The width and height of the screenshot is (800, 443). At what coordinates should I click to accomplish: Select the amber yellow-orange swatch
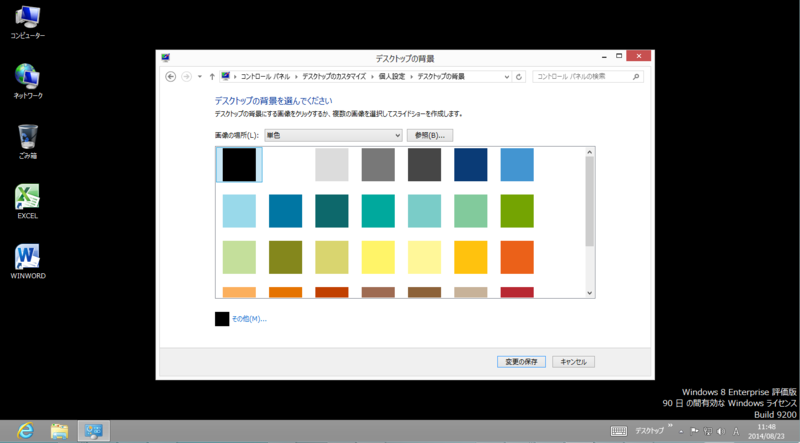(471, 257)
